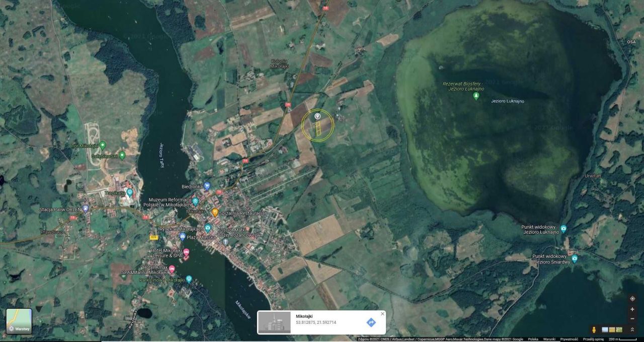Open the Biedronka shopping marker

point(207,186)
